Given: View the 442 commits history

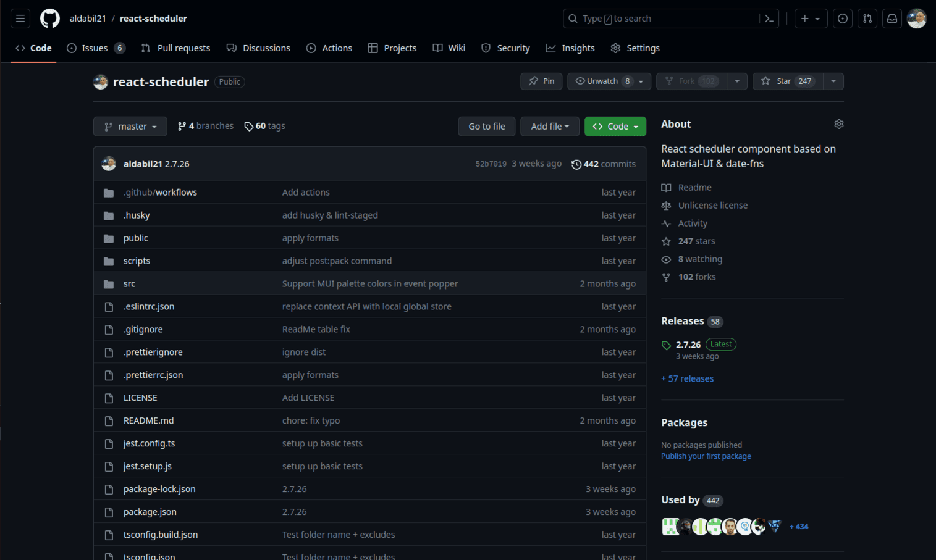Looking at the screenshot, I should click(x=604, y=164).
